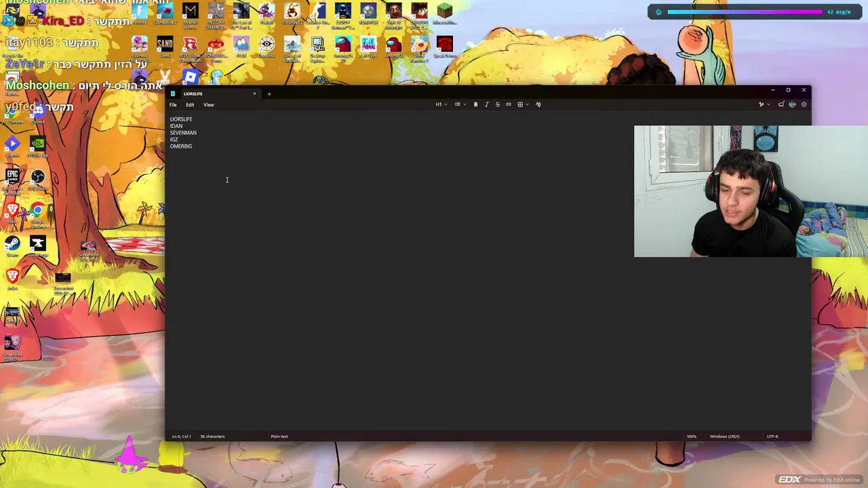
Task: Open the NVIDIA App desktop shortcut
Action: tap(38, 146)
